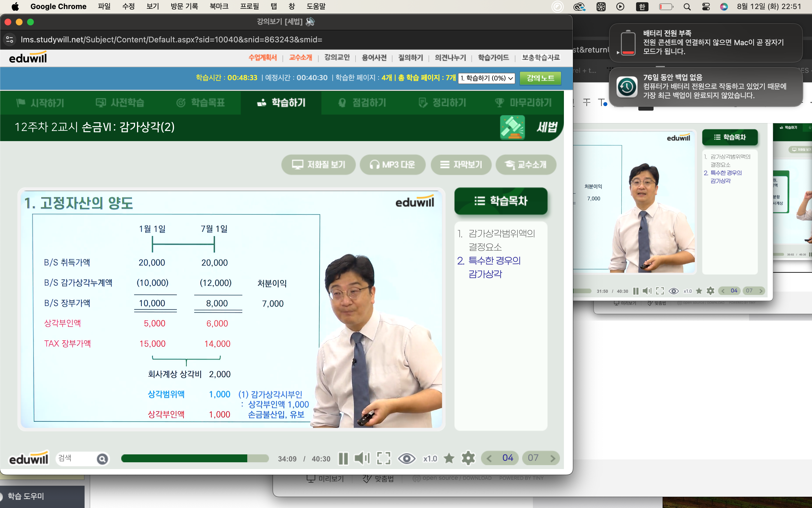The width and height of the screenshot is (812, 508).
Task: Click the eduwill logo at top left
Action: pos(28,58)
